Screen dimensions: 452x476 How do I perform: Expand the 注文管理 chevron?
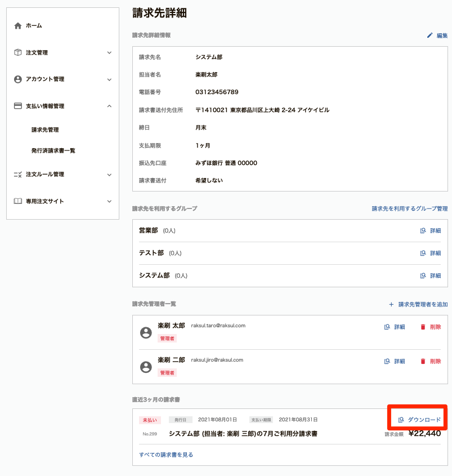point(110,53)
